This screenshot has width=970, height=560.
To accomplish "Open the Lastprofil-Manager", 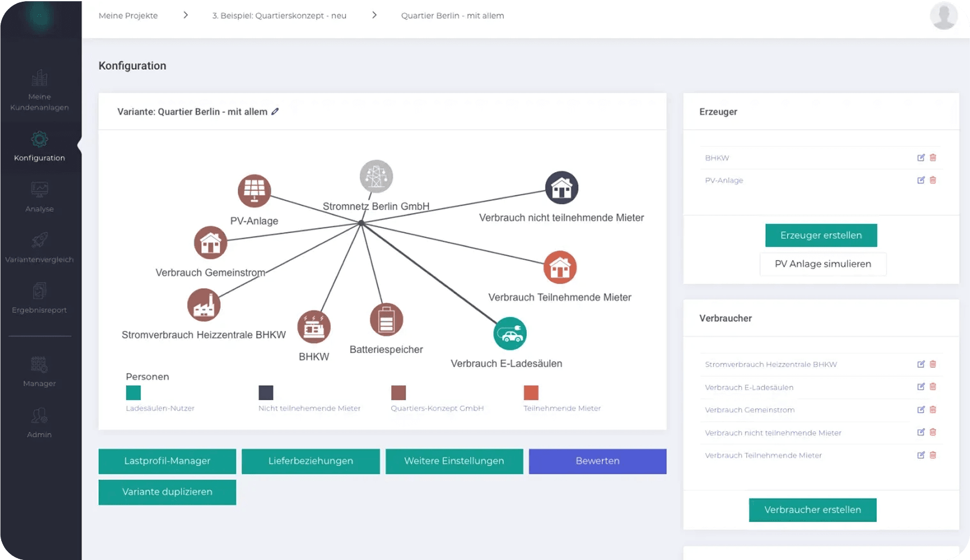I will pos(167,461).
